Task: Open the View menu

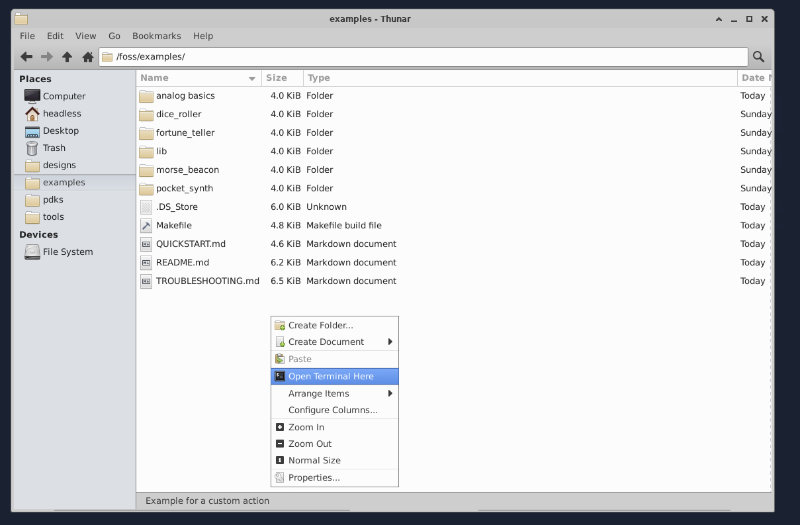Action: coord(86,36)
